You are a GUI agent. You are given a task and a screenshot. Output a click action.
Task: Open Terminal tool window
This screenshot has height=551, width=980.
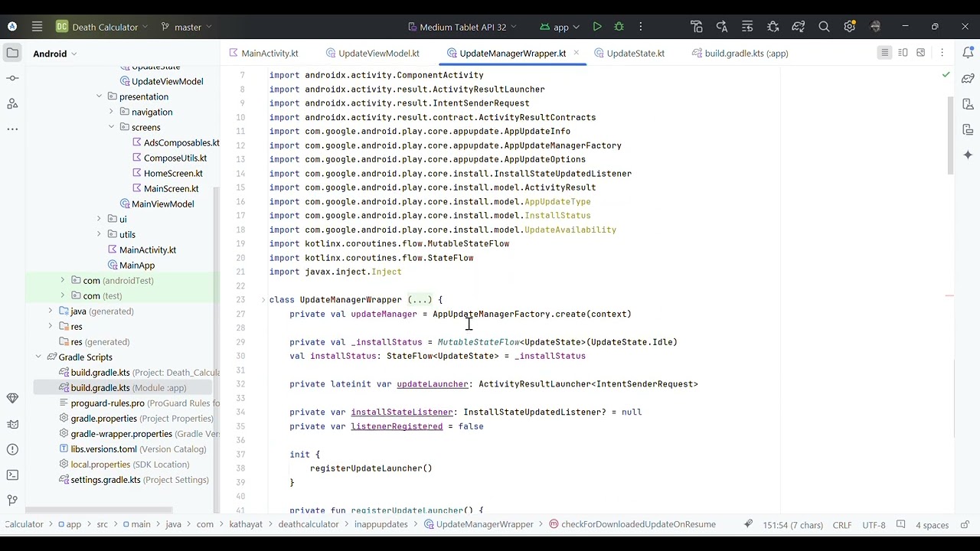coord(12,474)
